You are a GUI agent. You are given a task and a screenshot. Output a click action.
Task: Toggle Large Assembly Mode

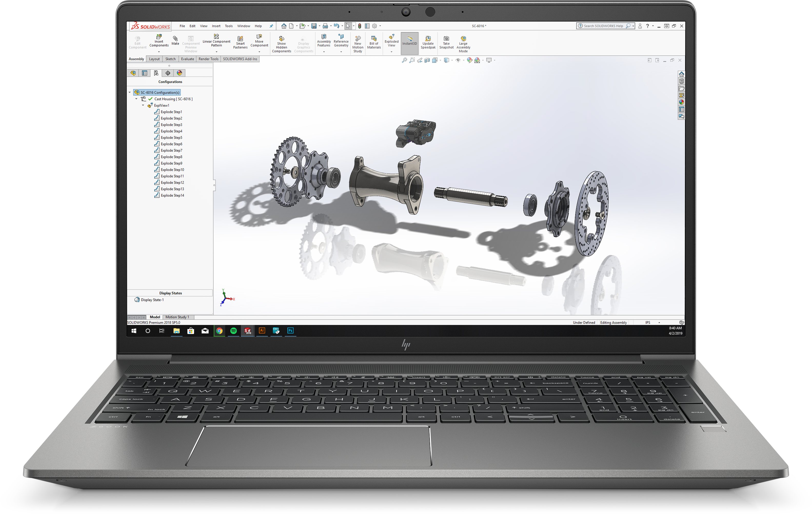pos(463,39)
